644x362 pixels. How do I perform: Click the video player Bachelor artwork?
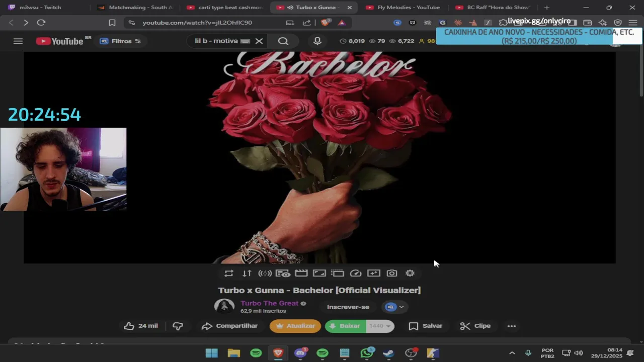click(x=319, y=157)
